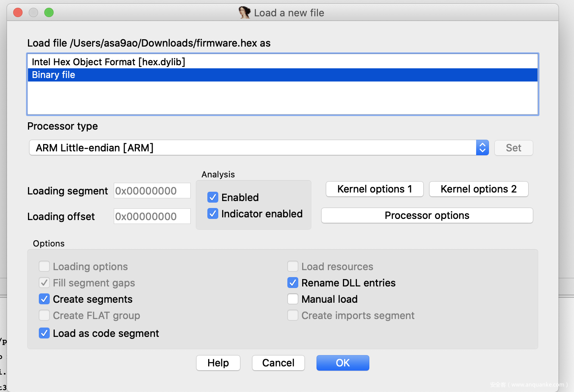This screenshot has height=392, width=574.
Task: Open Kernel options 2
Action: 478,189
